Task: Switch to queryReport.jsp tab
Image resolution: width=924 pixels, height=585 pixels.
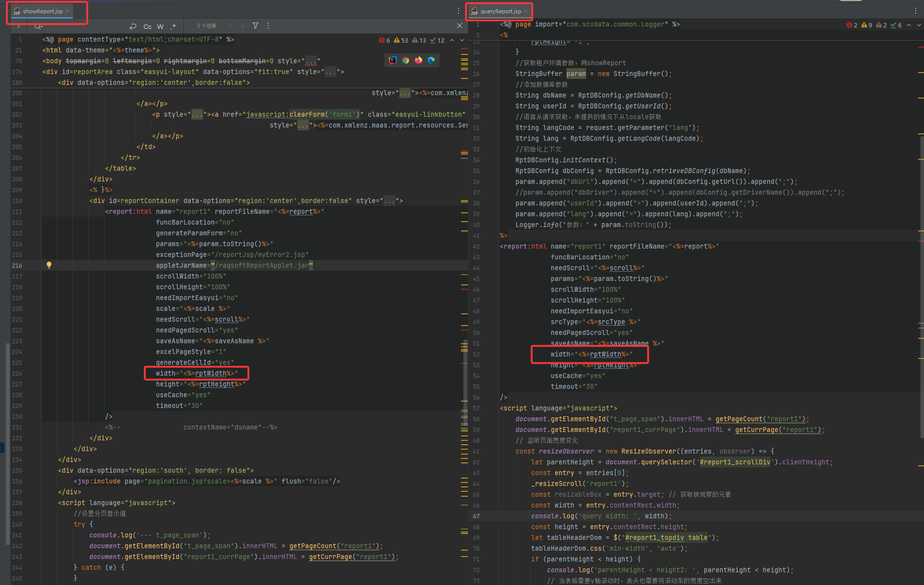Action: click(x=500, y=11)
